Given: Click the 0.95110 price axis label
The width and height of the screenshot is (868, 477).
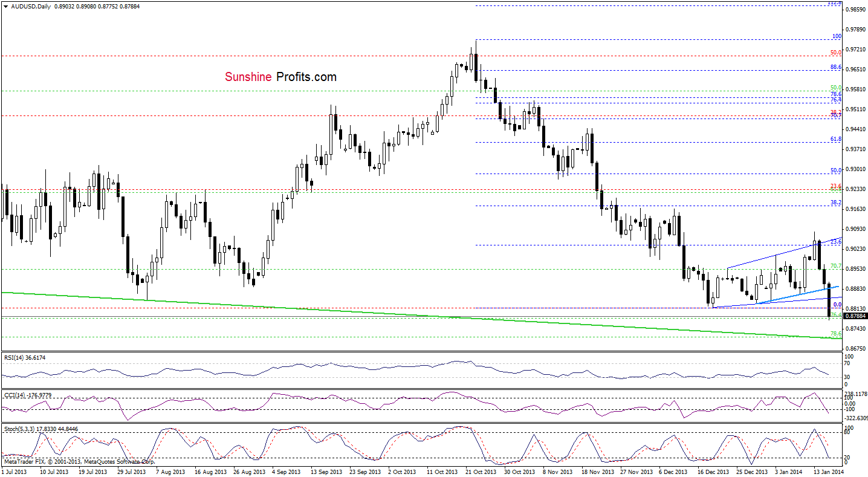Looking at the screenshot, I should point(857,109).
